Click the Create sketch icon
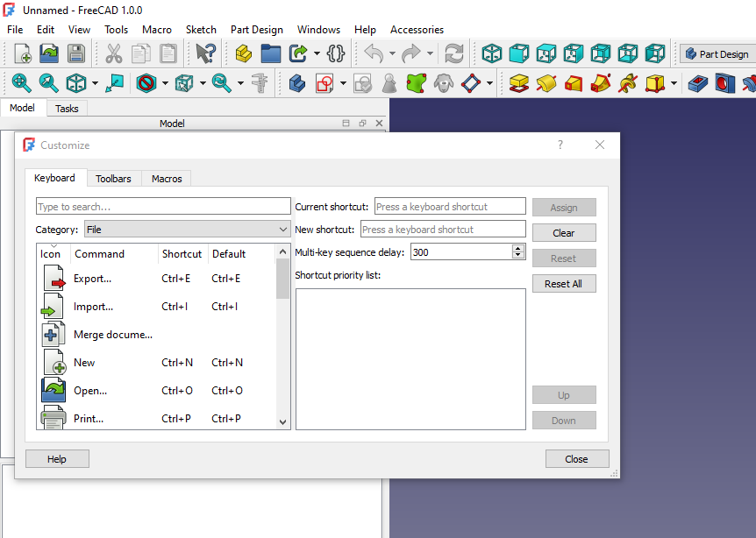Image resolution: width=756 pixels, height=538 pixels. click(325, 83)
